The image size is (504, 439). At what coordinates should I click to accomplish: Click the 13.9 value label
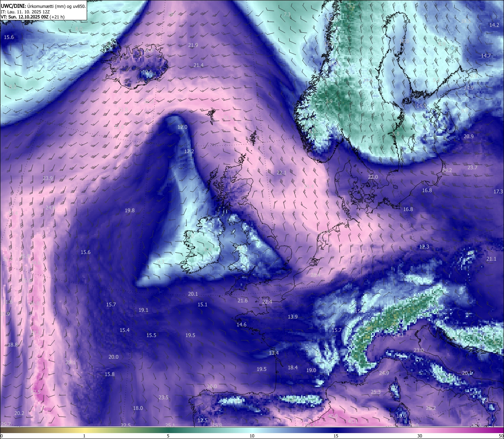coord(293,317)
